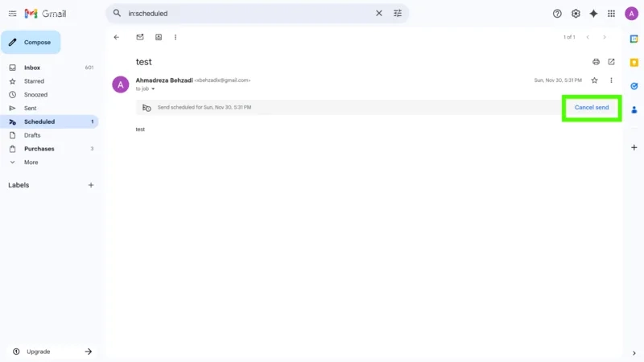The width and height of the screenshot is (644, 362).
Task: Toggle main menu hamburger
Action: click(x=12, y=14)
